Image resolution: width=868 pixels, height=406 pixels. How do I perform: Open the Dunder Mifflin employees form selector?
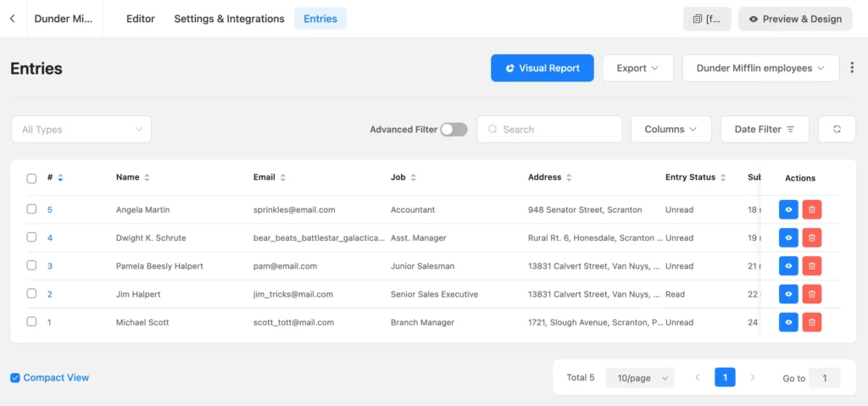click(760, 68)
